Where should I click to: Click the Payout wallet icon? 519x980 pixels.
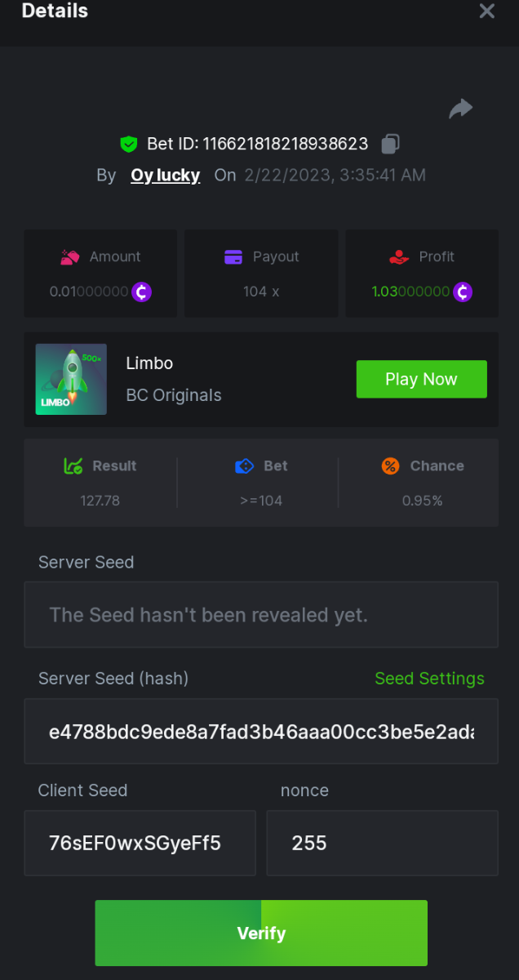coord(233,257)
